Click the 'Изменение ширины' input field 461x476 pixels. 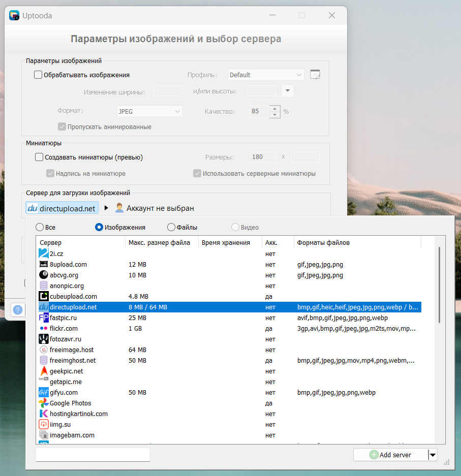[x=168, y=91]
